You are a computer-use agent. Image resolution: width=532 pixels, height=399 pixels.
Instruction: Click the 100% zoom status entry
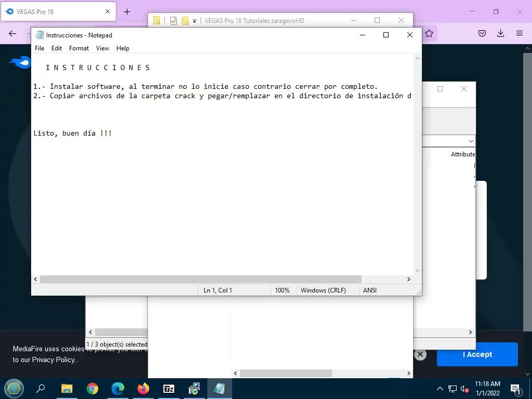pyautogui.click(x=282, y=290)
